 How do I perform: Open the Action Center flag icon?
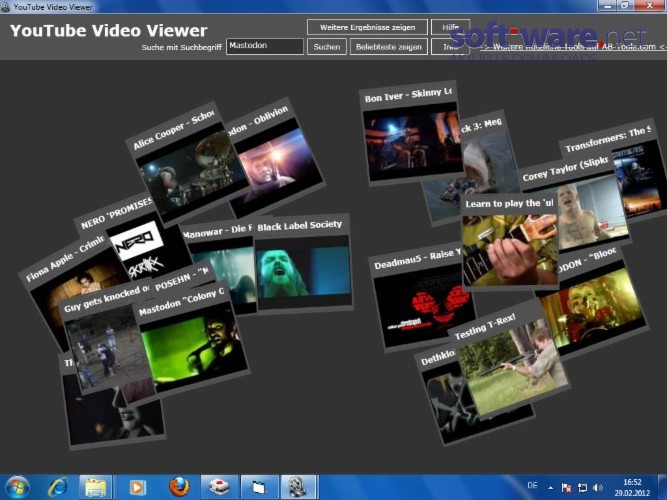click(x=566, y=487)
